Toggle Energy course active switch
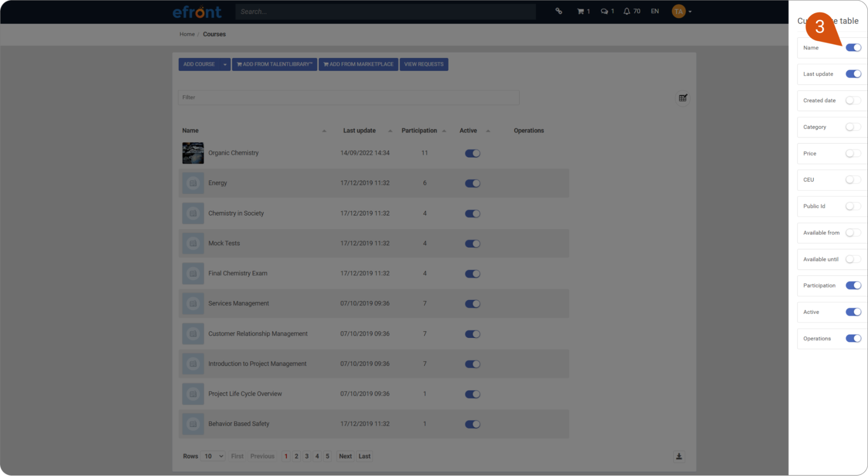 coord(472,183)
